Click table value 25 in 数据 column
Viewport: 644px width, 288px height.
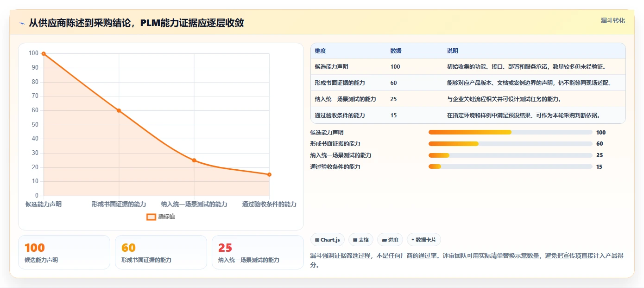pos(393,99)
